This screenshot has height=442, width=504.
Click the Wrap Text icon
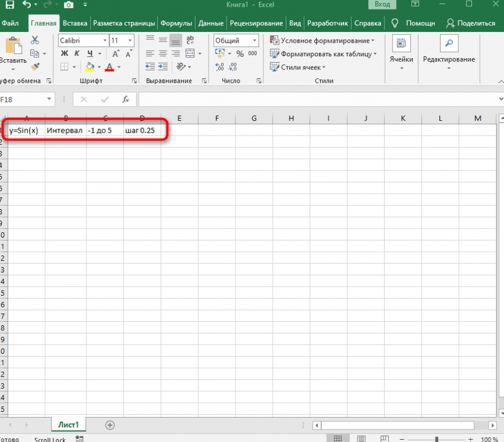click(x=189, y=40)
